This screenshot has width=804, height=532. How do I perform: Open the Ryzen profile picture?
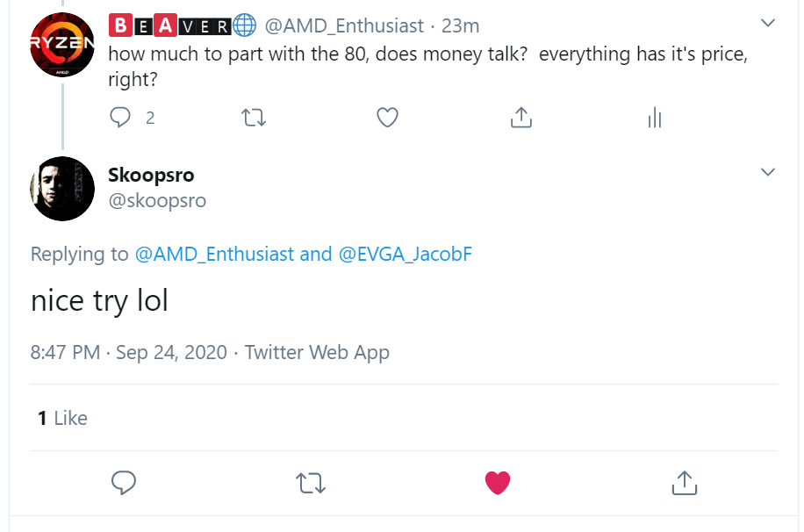tap(62, 45)
